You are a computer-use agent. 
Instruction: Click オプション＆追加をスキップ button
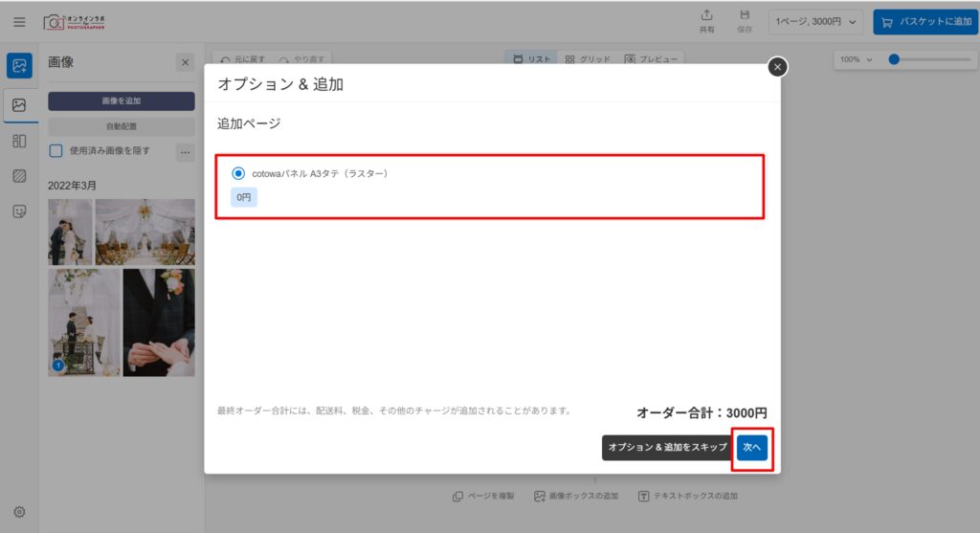[x=667, y=447]
